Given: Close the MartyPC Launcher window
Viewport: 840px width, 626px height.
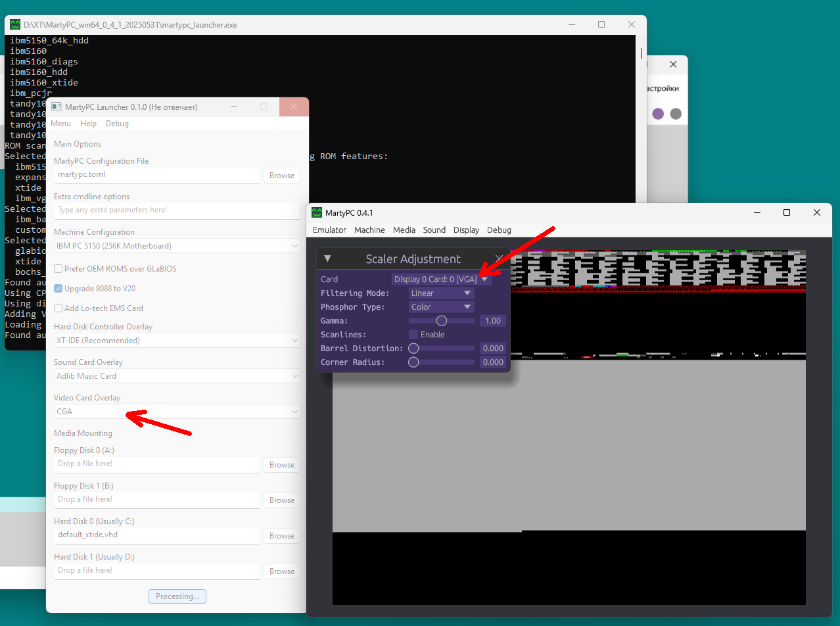Looking at the screenshot, I should pos(294,107).
